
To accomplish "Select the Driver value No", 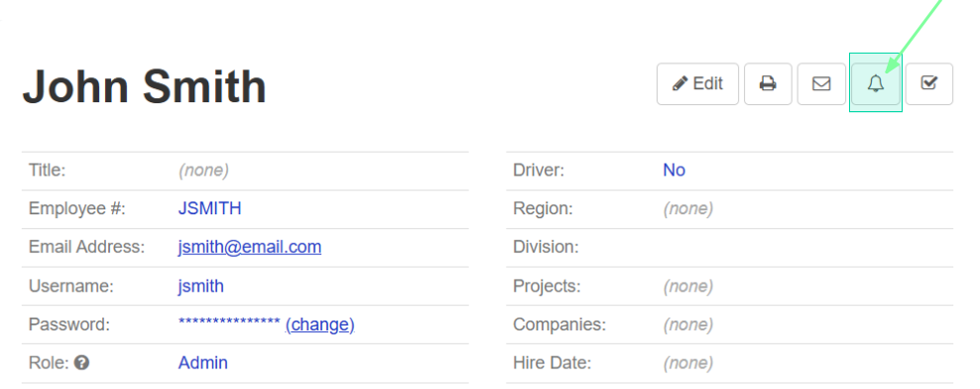I will (674, 170).
